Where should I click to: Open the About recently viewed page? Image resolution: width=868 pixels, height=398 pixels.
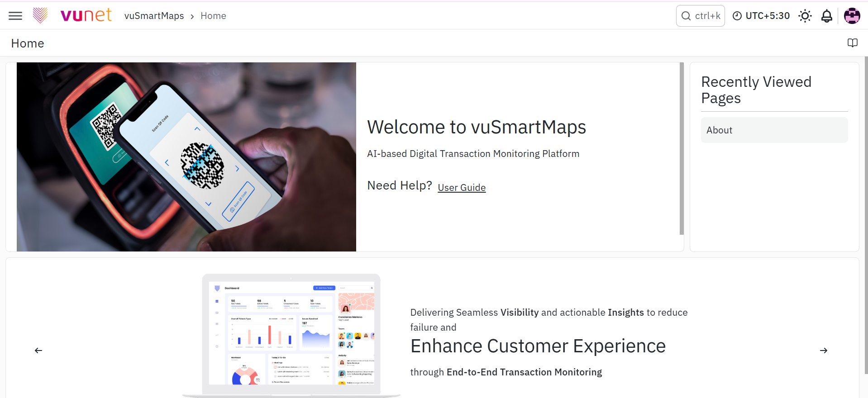[774, 130]
